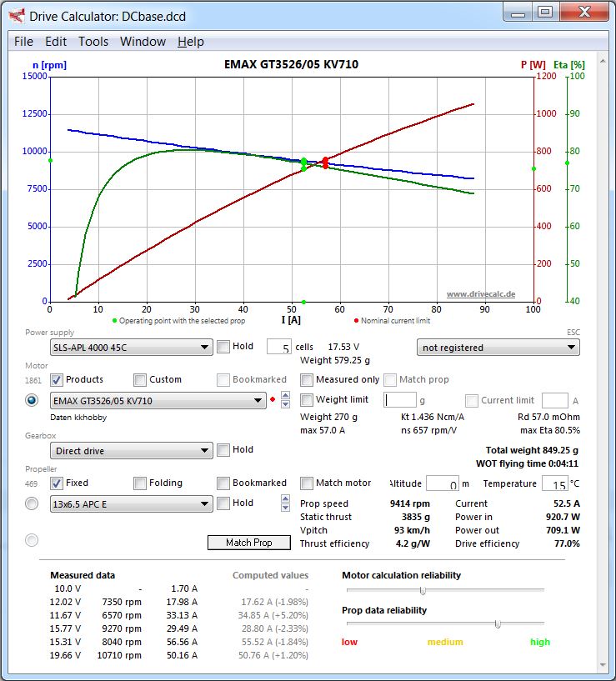Toggle the Folding propeller checkbox

pyautogui.click(x=140, y=483)
